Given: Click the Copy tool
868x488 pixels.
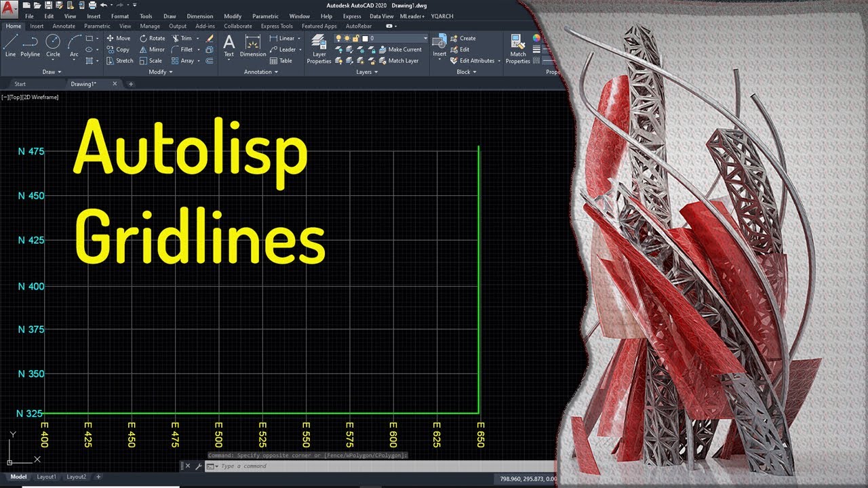Looking at the screenshot, I should [x=117, y=49].
